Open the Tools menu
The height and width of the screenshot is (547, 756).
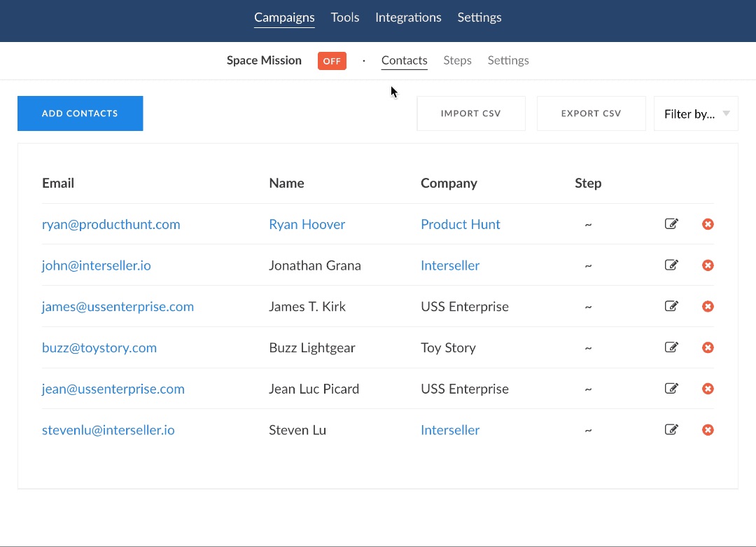(345, 18)
